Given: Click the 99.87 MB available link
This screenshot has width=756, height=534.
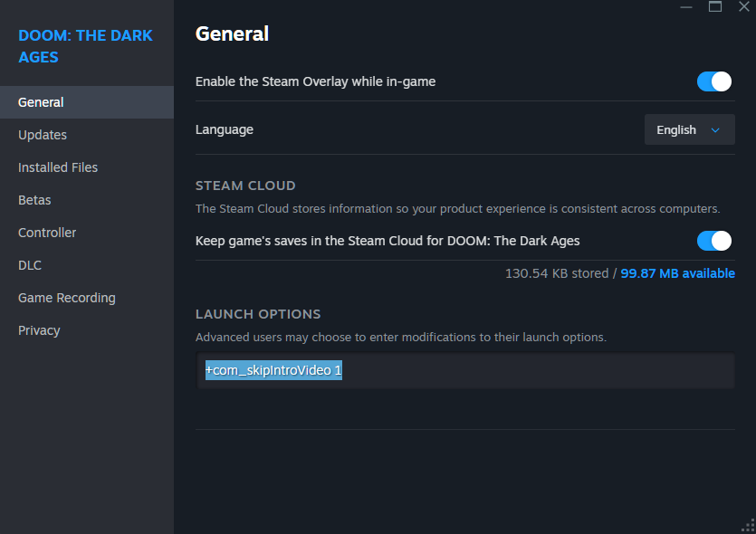Looking at the screenshot, I should 677,273.
